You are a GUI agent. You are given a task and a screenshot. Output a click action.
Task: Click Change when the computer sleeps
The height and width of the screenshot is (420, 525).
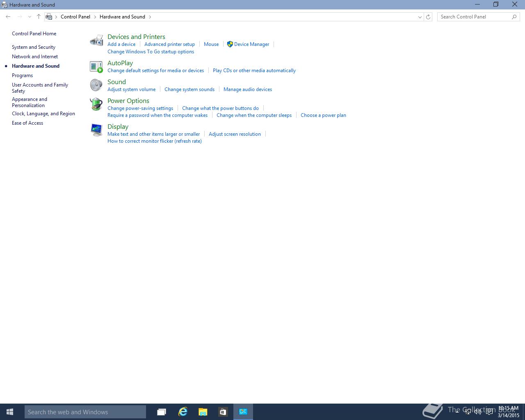pyautogui.click(x=254, y=115)
